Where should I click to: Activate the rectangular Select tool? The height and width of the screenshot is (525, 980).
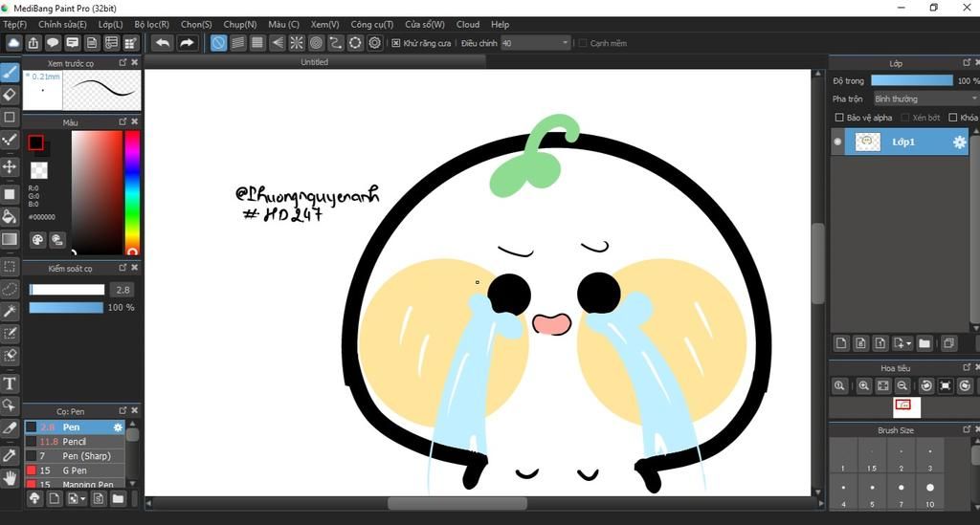[x=10, y=267]
